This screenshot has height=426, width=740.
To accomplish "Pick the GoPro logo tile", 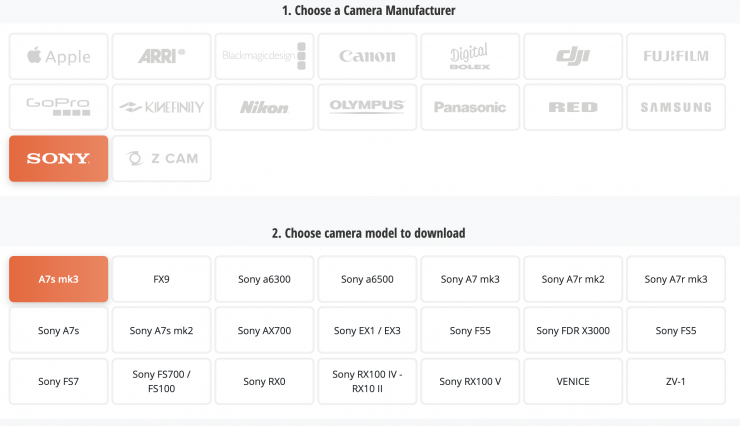I will tap(58, 108).
